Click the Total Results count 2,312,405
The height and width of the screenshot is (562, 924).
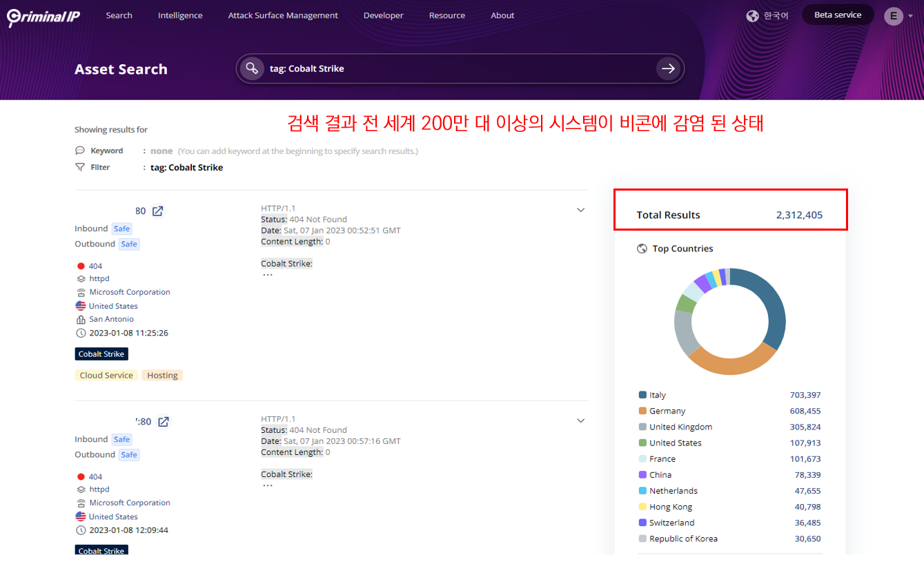coord(799,215)
